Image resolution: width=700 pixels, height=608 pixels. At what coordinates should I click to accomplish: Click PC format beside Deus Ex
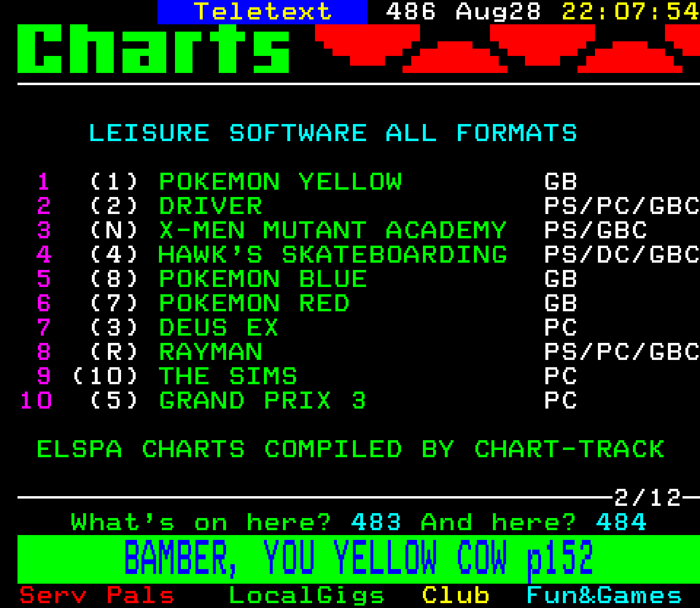click(x=560, y=328)
